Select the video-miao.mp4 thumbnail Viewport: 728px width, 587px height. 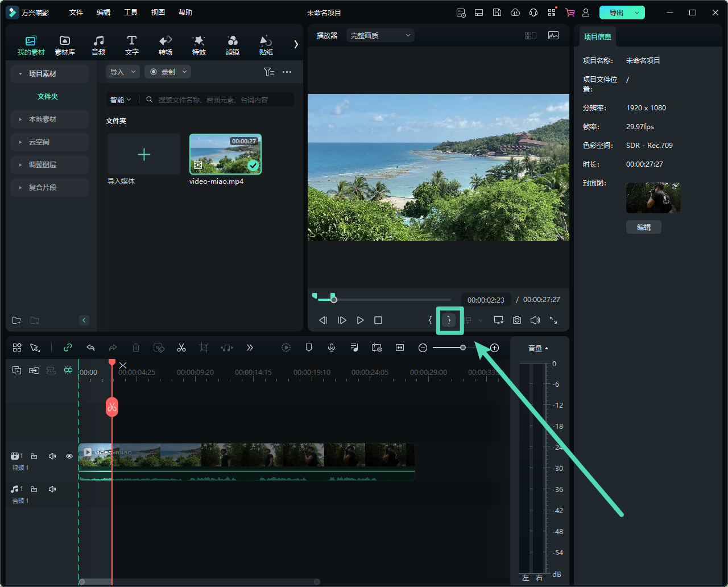click(225, 154)
